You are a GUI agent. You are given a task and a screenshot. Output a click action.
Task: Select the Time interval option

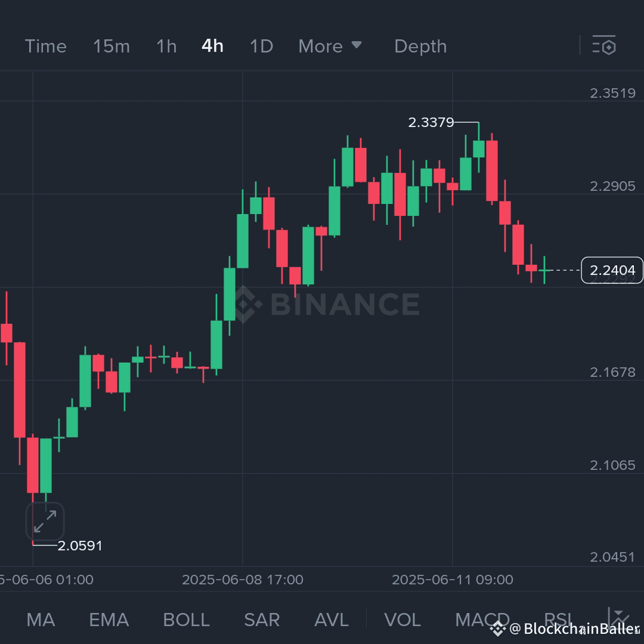click(45, 46)
